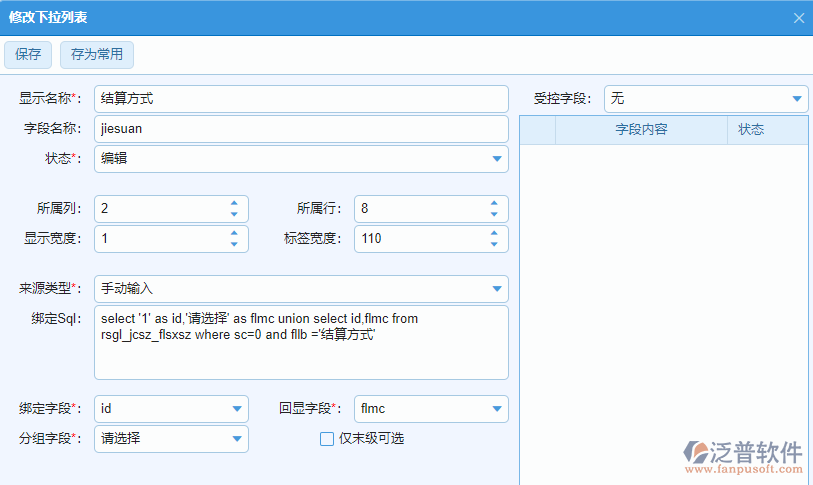Viewport: 813px width, 485px height.
Task: Open the 受控字段 dropdown
Action: 797,99
